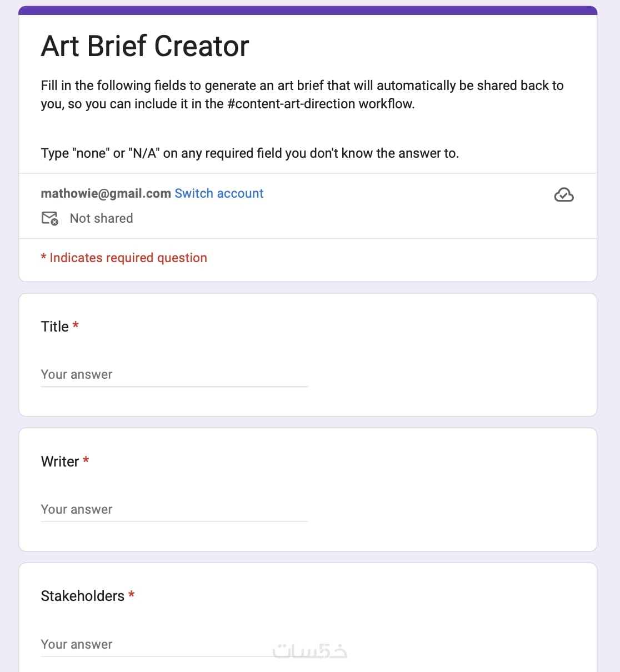Click the Switch account link
The height and width of the screenshot is (672, 620).
click(219, 193)
